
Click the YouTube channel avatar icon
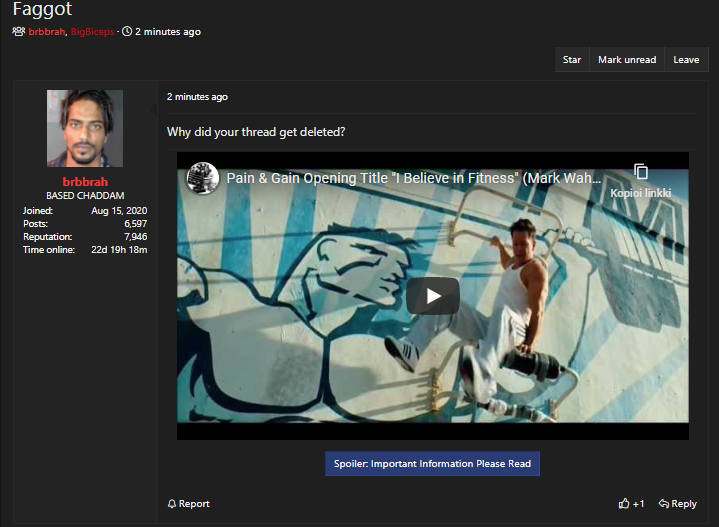(x=202, y=178)
